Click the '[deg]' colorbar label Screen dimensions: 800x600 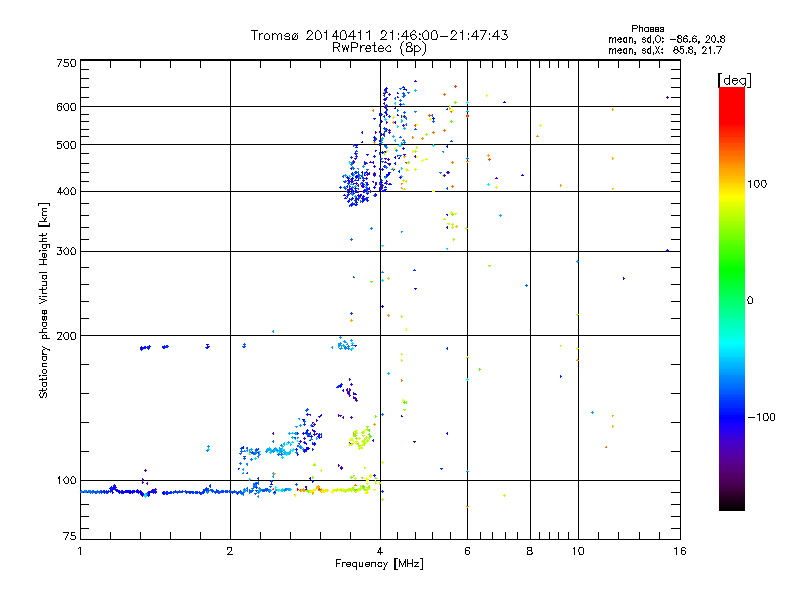pos(734,80)
